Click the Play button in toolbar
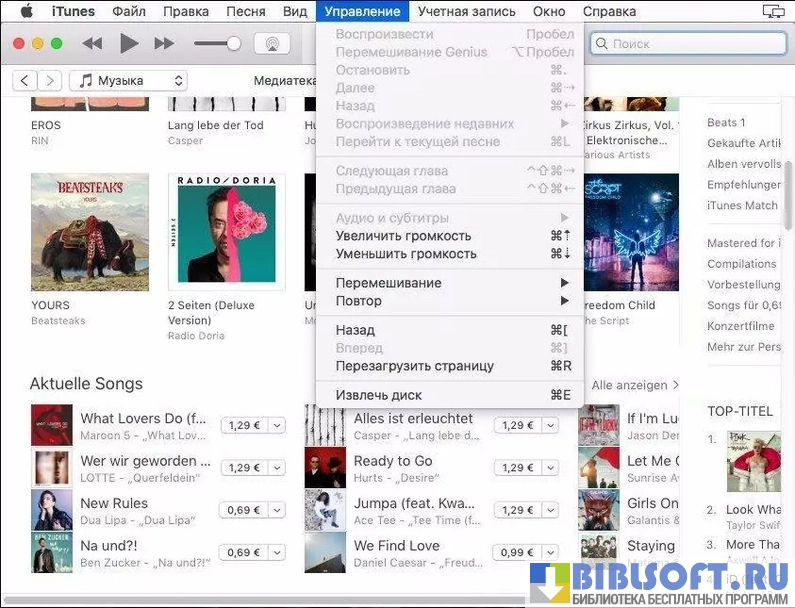Viewport: 795px width, 608px height. 128,43
